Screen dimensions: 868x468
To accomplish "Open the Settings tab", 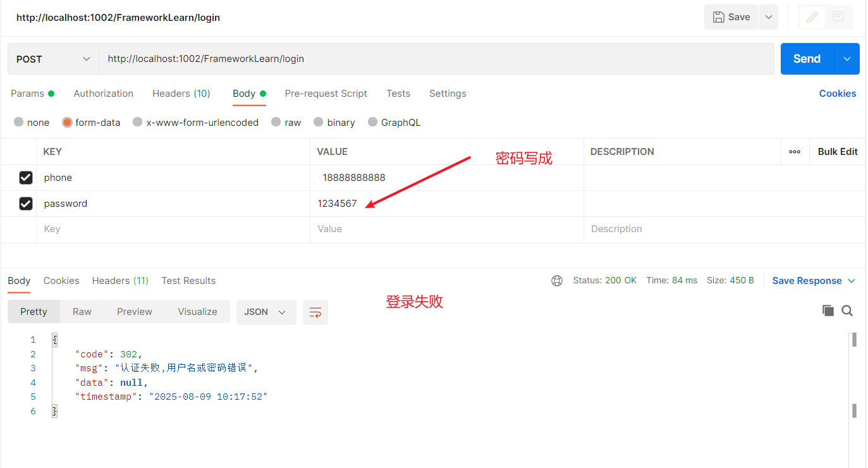I will 448,94.
